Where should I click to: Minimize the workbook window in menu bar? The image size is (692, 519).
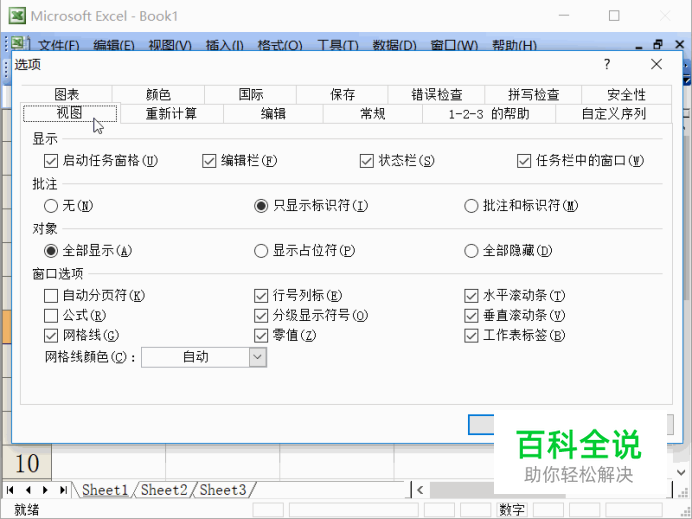(x=639, y=46)
